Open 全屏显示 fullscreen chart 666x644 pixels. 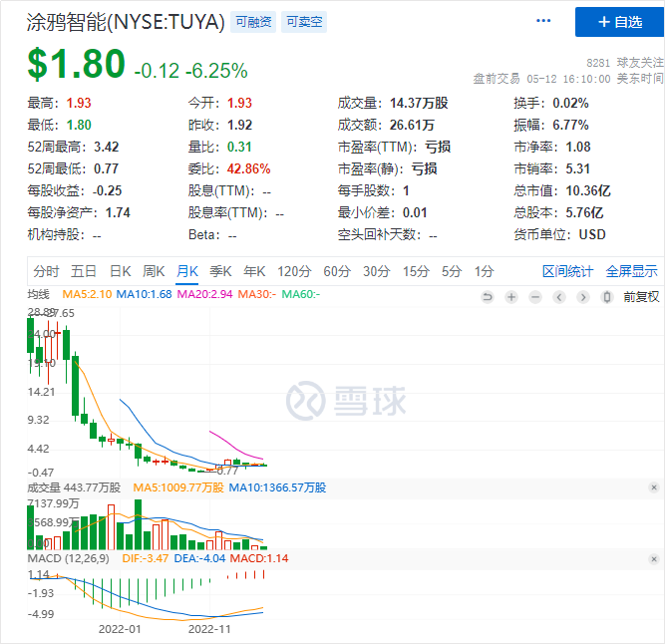(x=631, y=271)
